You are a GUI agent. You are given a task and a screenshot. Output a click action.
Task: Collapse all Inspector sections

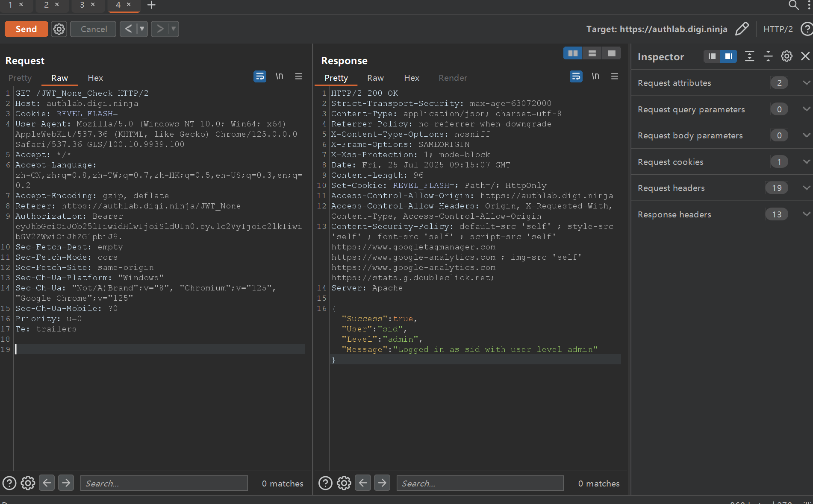(768, 56)
